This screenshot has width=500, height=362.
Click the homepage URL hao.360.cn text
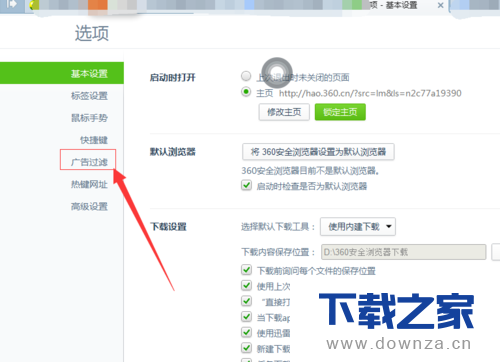pos(370,93)
